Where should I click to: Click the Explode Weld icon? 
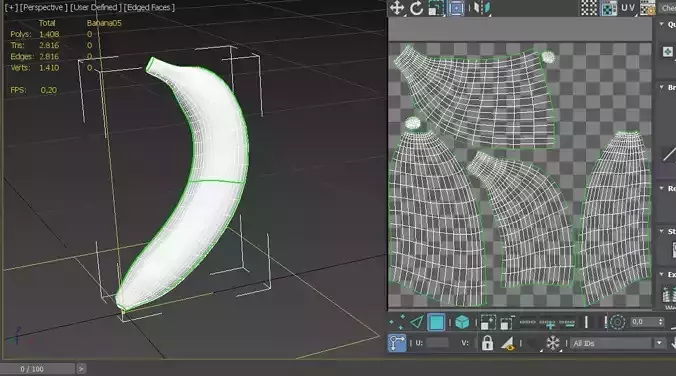(x=670, y=297)
